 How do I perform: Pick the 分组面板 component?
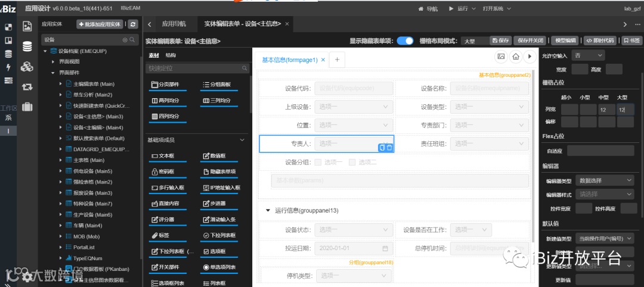(219, 85)
